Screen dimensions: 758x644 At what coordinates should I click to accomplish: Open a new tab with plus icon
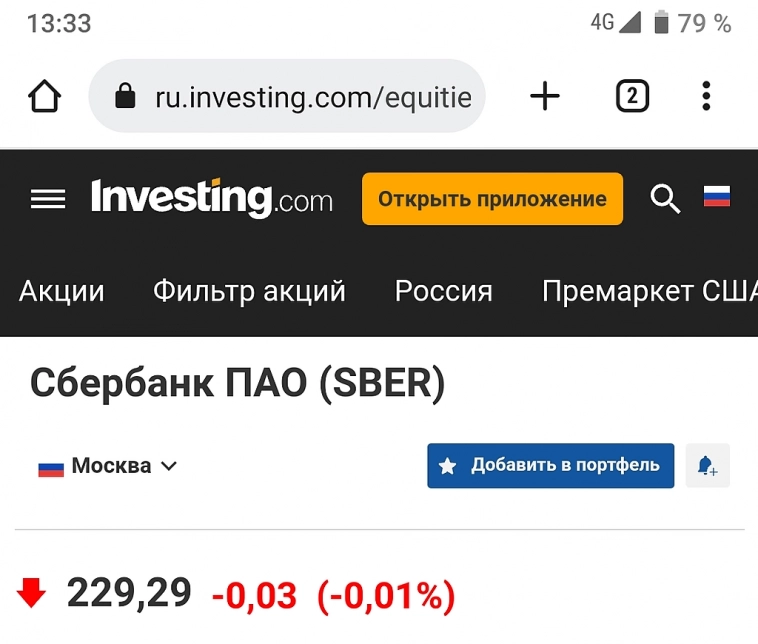pos(545,97)
